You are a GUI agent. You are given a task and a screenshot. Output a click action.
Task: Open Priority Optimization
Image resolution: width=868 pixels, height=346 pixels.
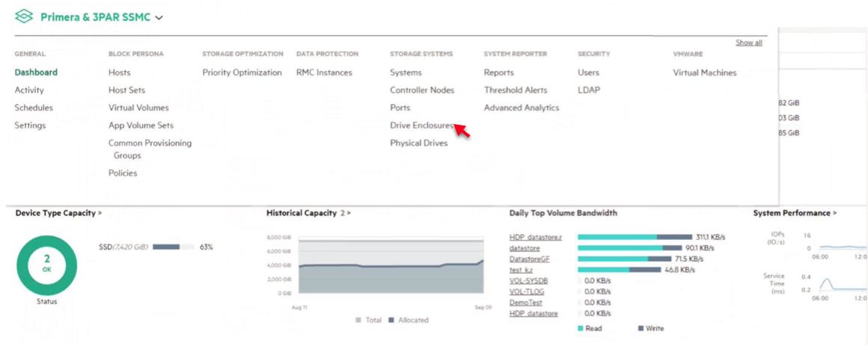tap(242, 72)
